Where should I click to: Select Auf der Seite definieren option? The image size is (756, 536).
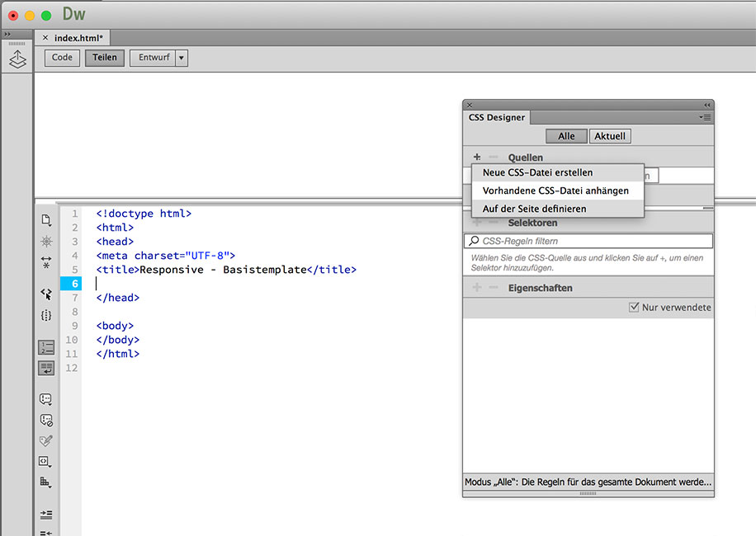tap(534, 209)
